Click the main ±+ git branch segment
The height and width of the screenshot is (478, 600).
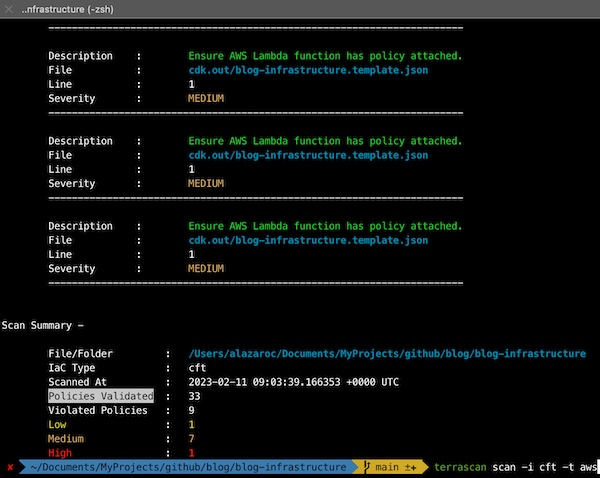click(x=391, y=467)
